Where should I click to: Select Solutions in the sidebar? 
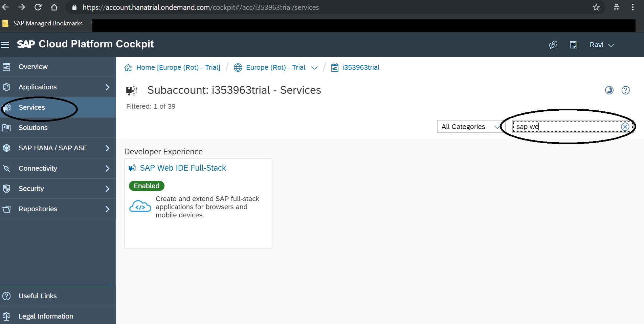click(x=33, y=128)
